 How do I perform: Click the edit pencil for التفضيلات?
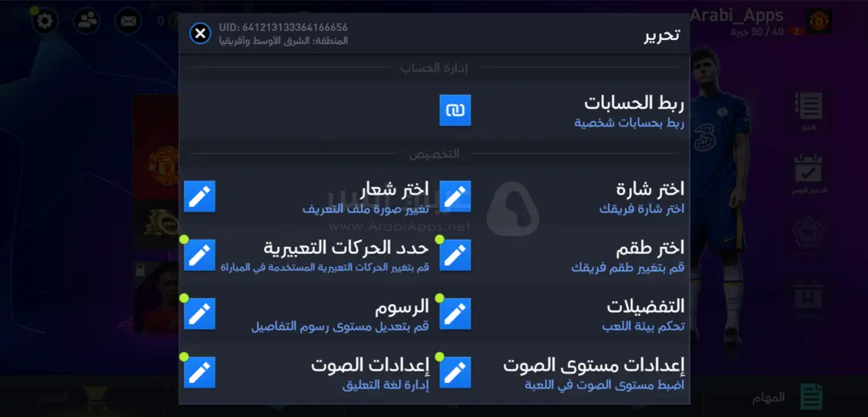pos(455,314)
